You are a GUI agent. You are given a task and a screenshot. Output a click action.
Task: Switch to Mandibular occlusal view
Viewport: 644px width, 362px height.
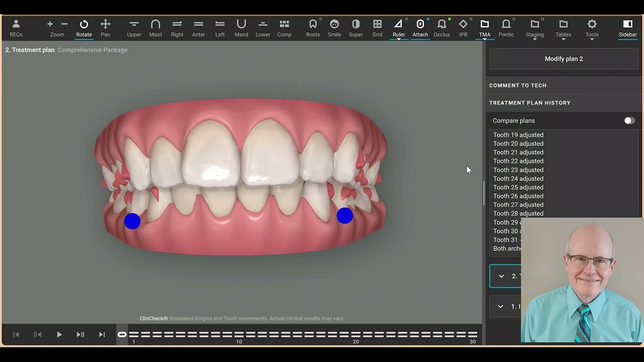pyautogui.click(x=242, y=28)
